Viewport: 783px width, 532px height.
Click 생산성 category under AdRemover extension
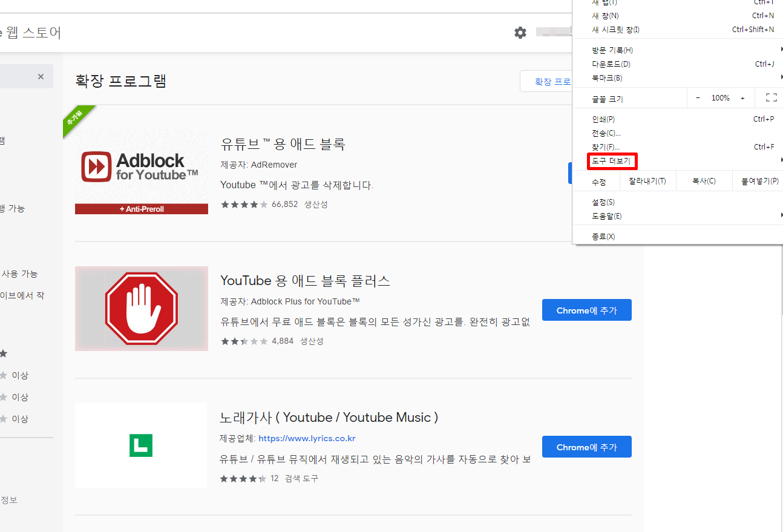[316, 205]
